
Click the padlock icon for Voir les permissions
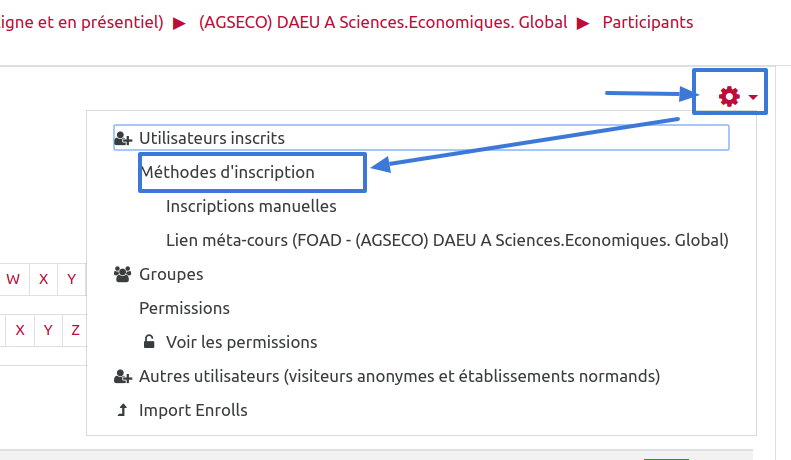(x=149, y=342)
